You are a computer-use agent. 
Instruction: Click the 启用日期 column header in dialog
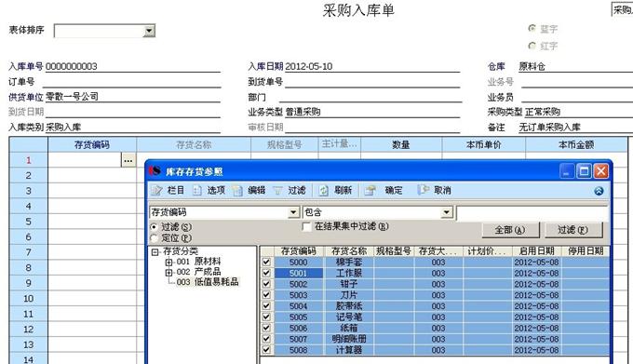536,251
